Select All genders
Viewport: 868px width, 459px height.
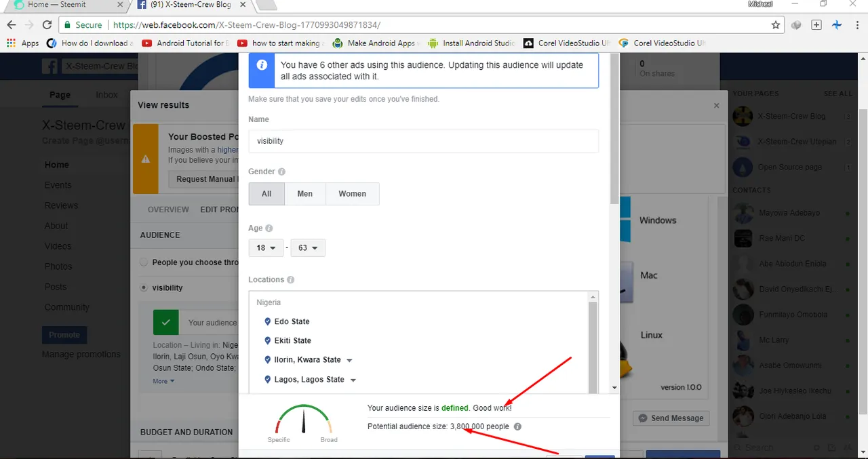pyautogui.click(x=267, y=194)
